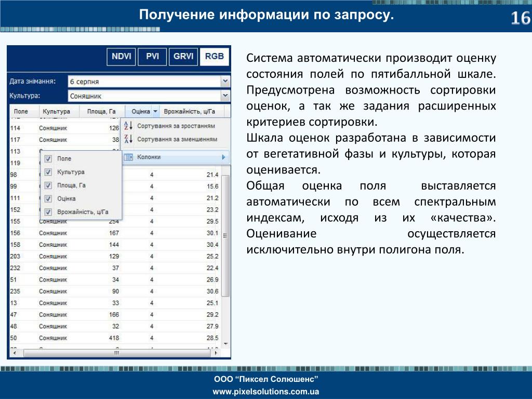Open the 'Колонки' submenu entry
Screen dimensions: 532x399
pos(176,157)
